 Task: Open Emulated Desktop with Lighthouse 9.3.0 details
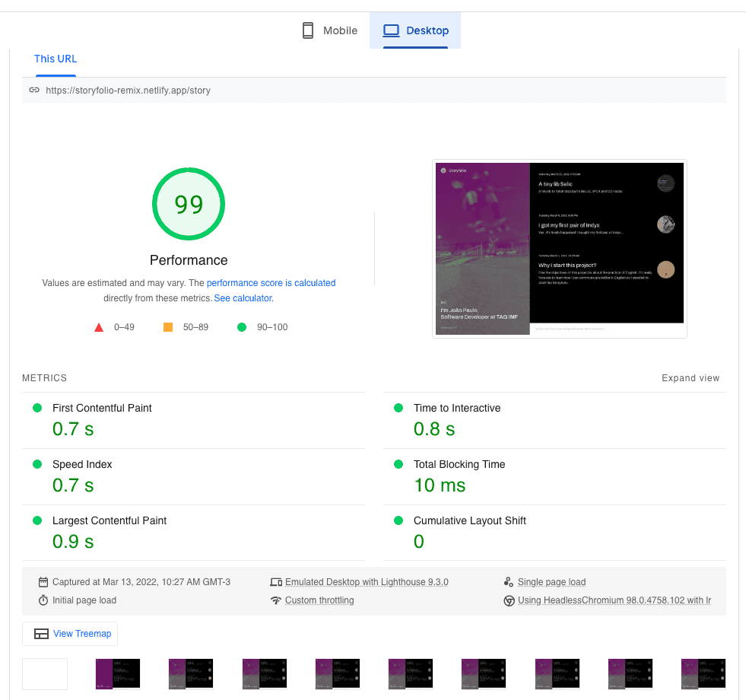pos(367,582)
